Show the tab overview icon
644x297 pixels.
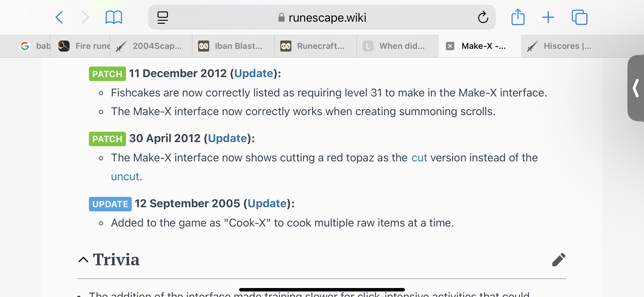tap(579, 17)
